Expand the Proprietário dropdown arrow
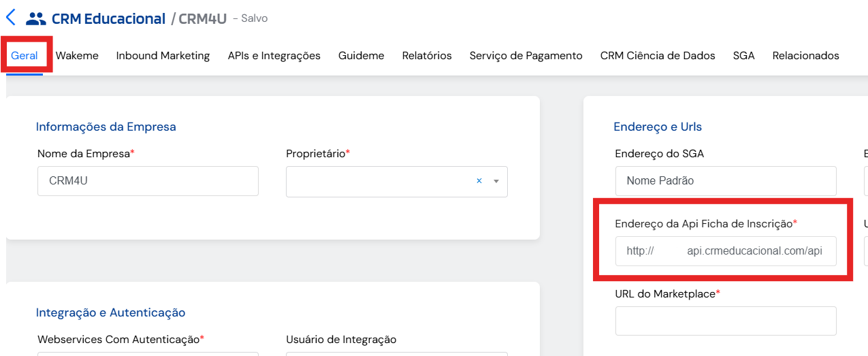Viewport: 868px width, 356px height. click(x=496, y=182)
